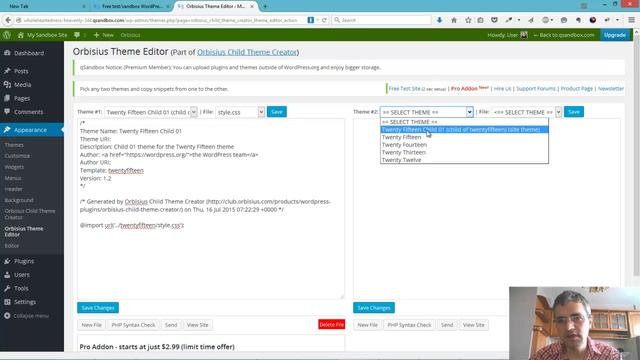Click right Save Changes button
The image size is (640, 360).
tap(374, 308)
